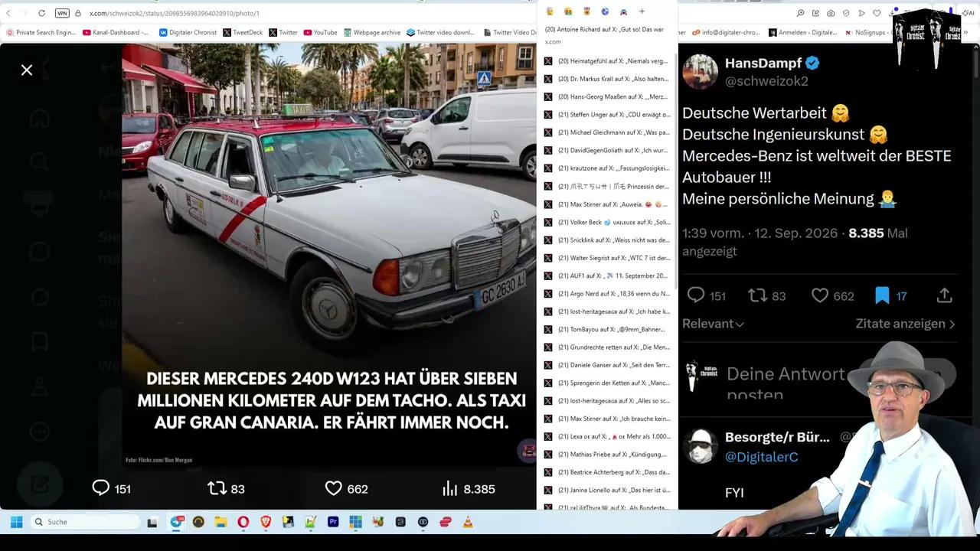Close the photo viewer with the X

[27, 70]
